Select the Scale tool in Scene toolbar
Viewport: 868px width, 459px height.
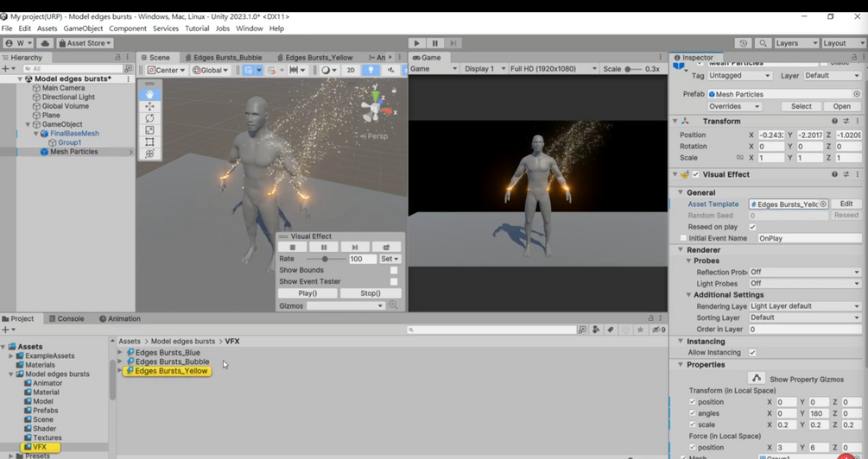pos(149,130)
